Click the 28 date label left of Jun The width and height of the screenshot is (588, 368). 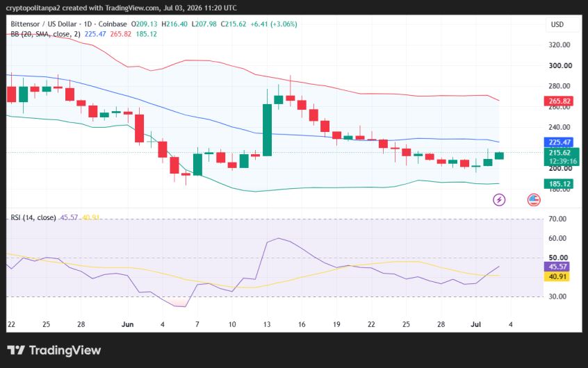point(81,324)
